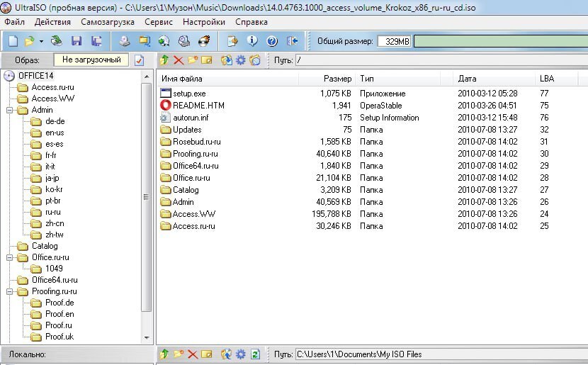This screenshot has height=365, width=588.
Task: Click the Save As multi-floppy icon
Action: click(x=96, y=41)
